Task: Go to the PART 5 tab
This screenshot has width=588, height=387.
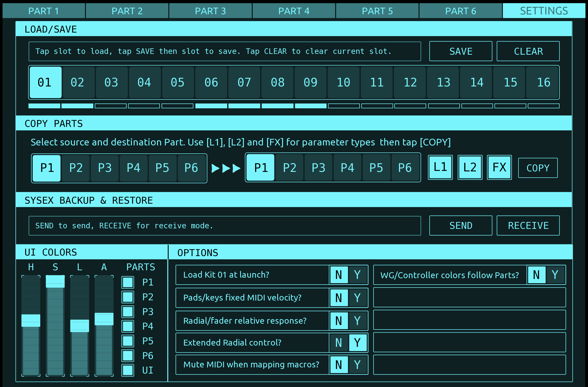Action: pos(377,11)
